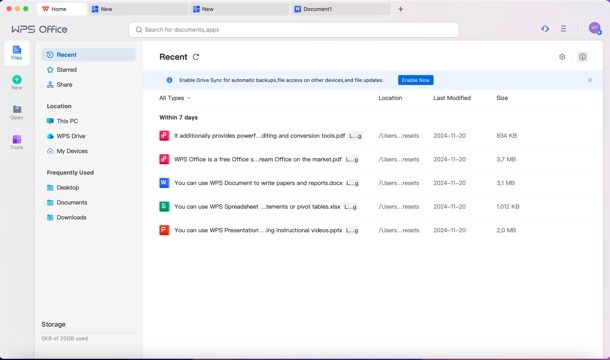
Task: Click the 3.7 MB size cell
Action: [506, 159]
